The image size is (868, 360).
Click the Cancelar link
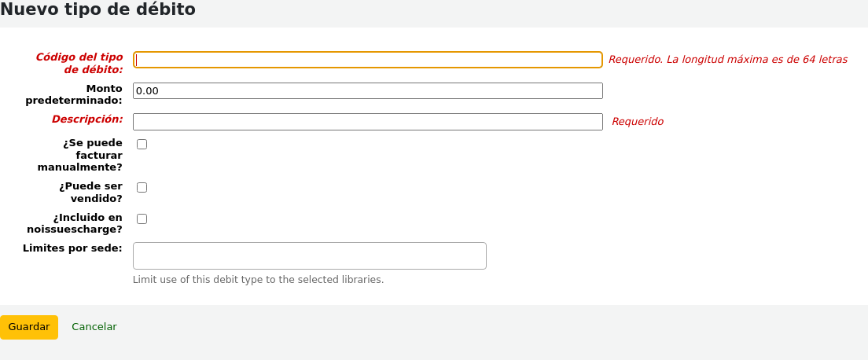point(94,327)
